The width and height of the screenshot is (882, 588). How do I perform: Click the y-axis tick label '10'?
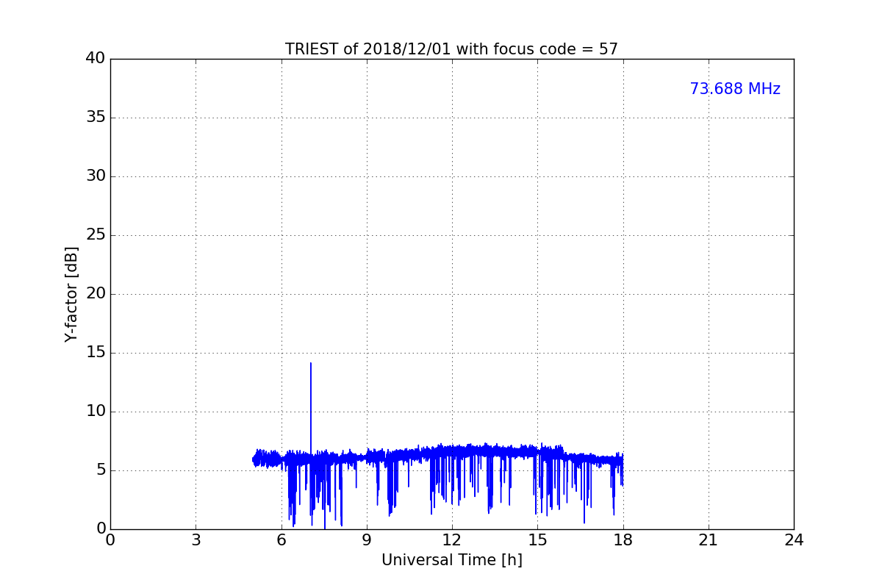pyautogui.click(x=96, y=412)
